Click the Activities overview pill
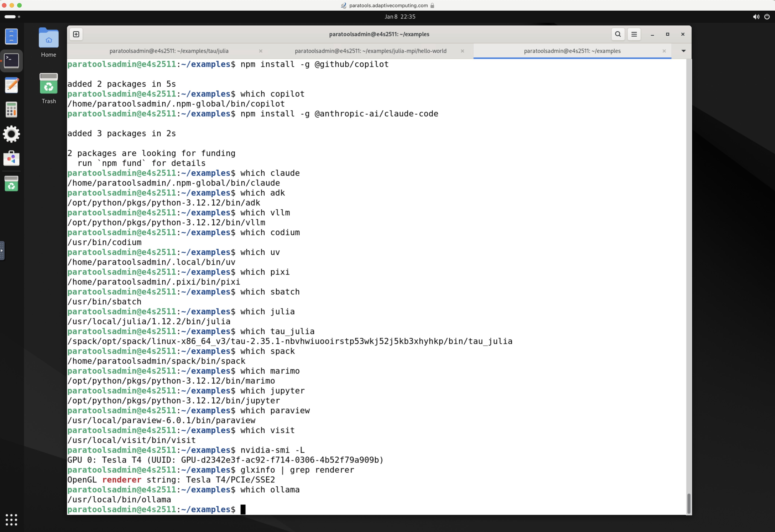The image size is (775, 532). pos(10,17)
